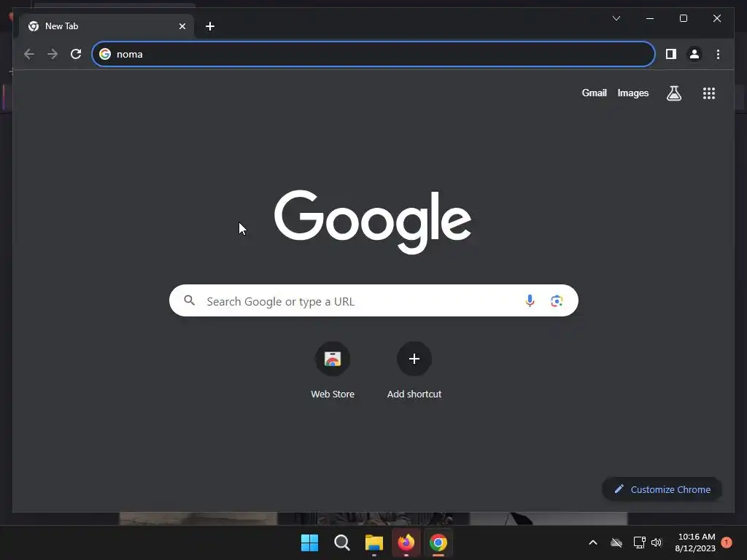Open Gmail link
747x560 pixels.
coord(594,93)
